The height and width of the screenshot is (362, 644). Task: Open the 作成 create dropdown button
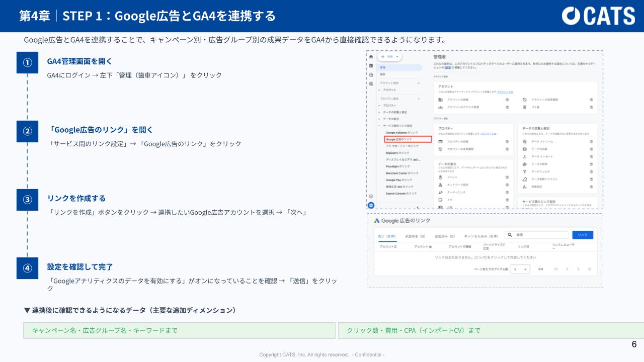[x=389, y=57]
